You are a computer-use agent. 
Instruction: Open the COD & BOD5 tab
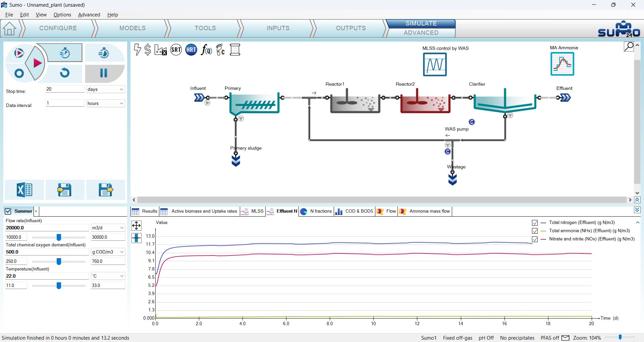tap(354, 211)
